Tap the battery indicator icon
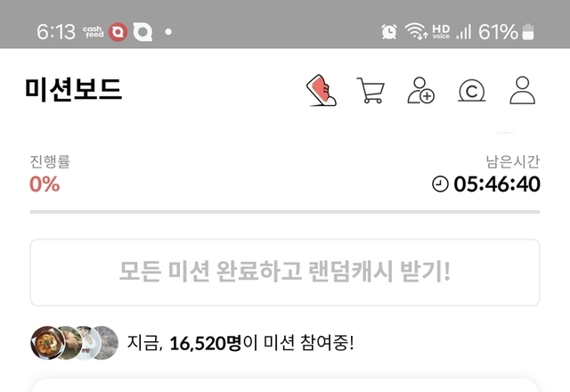The width and height of the screenshot is (570, 392). tap(528, 32)
